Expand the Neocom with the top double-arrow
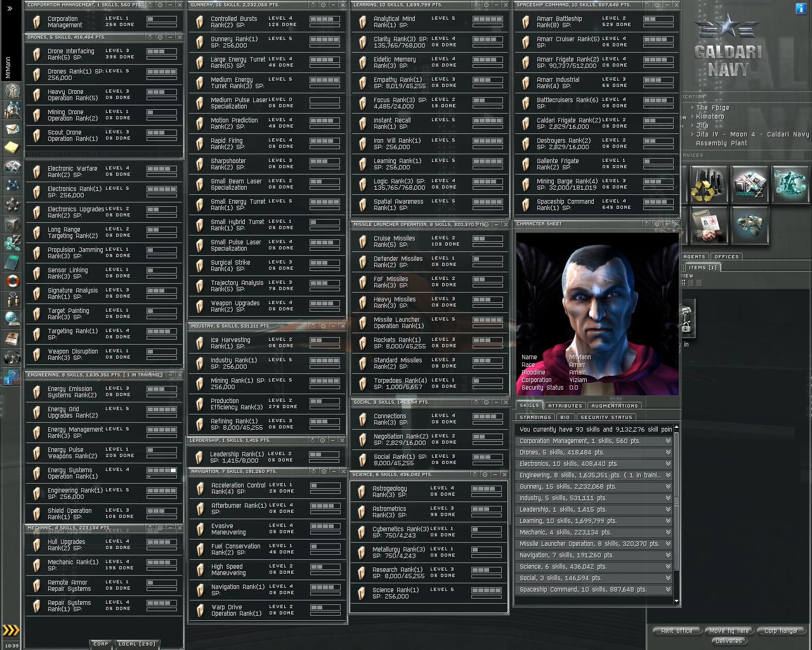 [10, 8]
